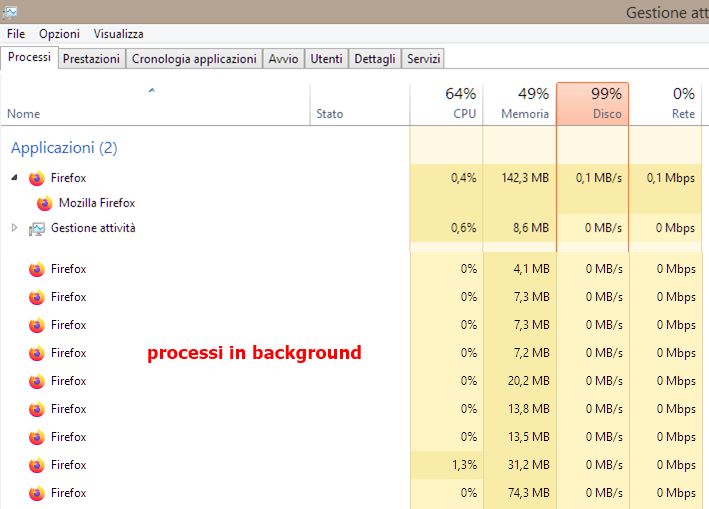Click the Task Manager title bar icon
709x509 pixels.
coord(9,12)
